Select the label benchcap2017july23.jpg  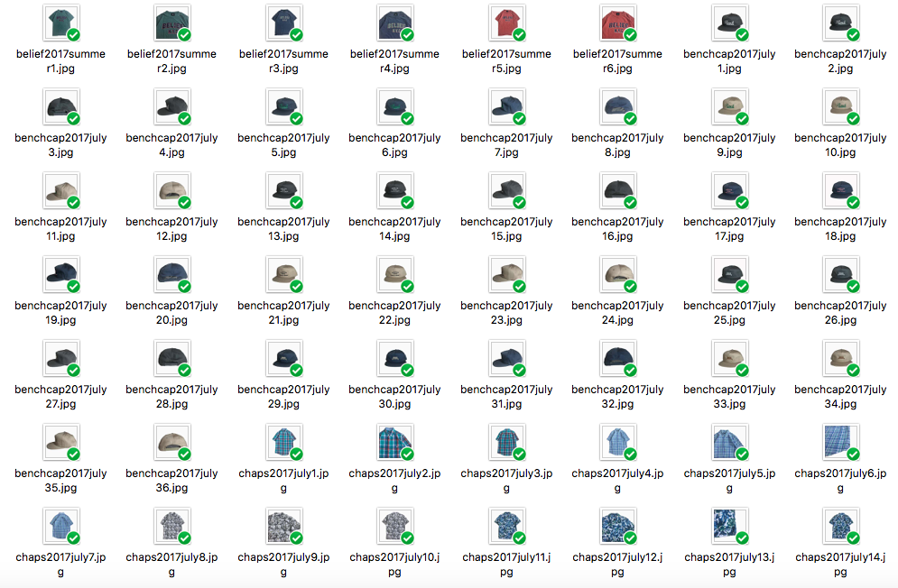coord(506,313)
